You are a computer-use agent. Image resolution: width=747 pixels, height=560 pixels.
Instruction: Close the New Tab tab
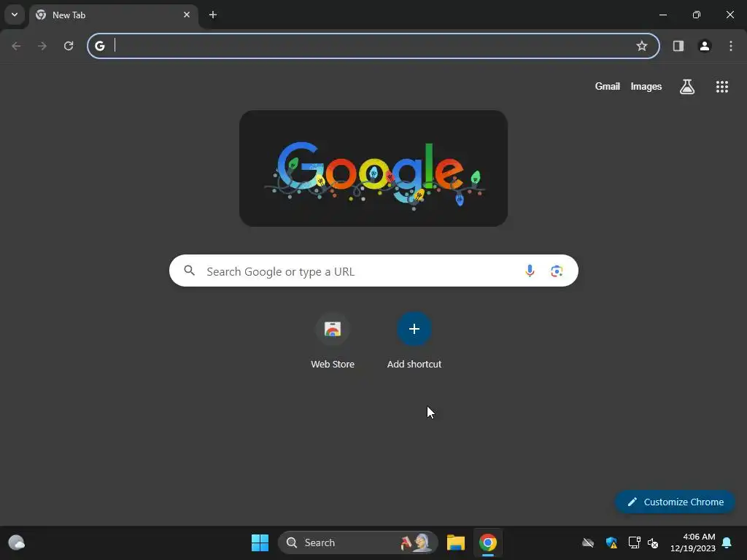(x=187, y=15)
